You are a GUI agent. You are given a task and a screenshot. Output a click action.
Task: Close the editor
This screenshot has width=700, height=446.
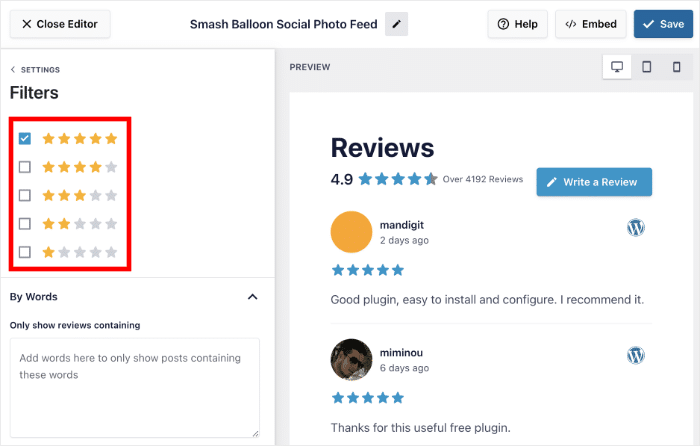pos(60,24)
